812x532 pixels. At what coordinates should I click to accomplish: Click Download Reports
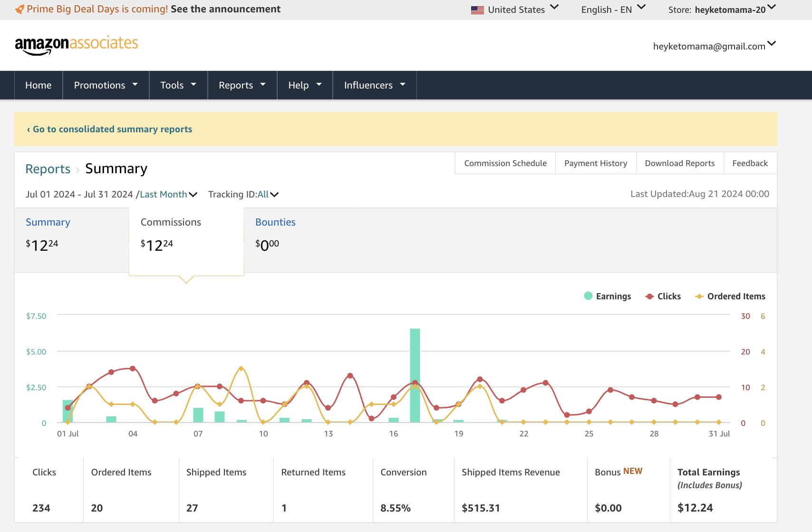tap(680, 163)
